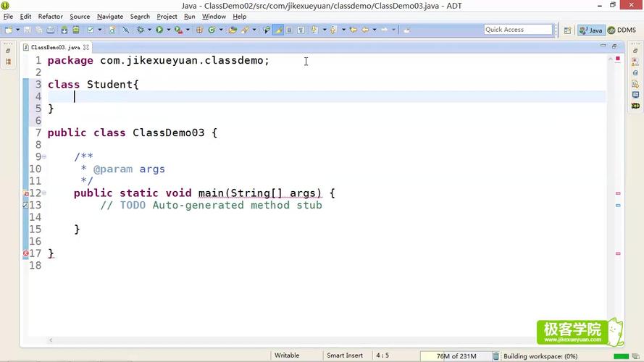Click the Forward navigation arrow icon
Viewport: 644px width, 362px height.
384,30
